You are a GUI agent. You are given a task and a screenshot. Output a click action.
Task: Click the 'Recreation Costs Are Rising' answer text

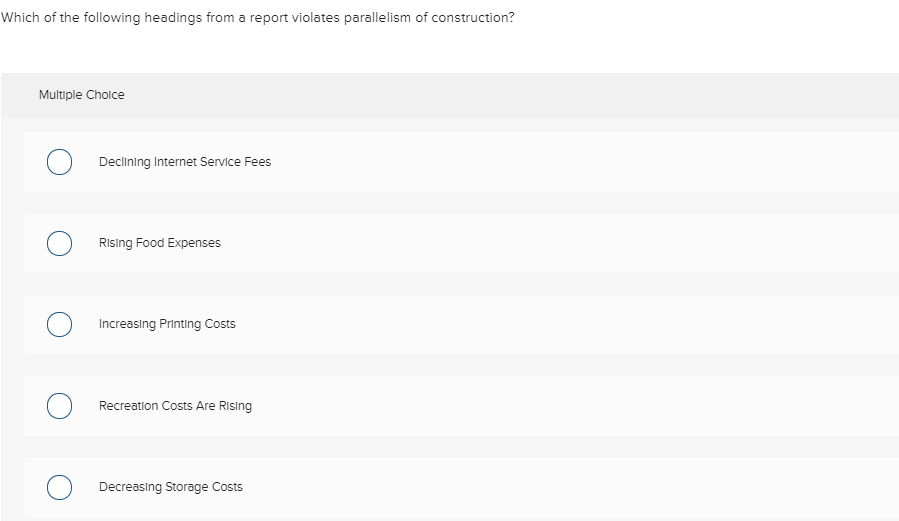(x=175, y=406)
